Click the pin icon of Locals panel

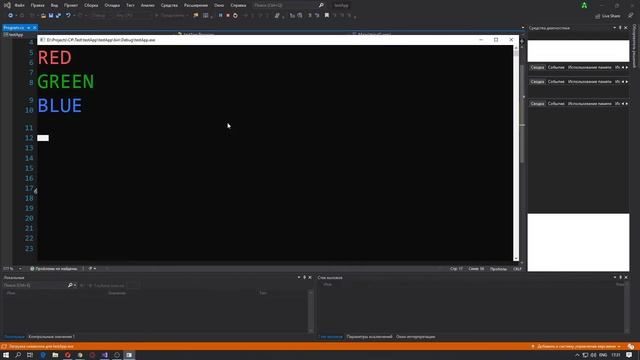tap(304, 278)
